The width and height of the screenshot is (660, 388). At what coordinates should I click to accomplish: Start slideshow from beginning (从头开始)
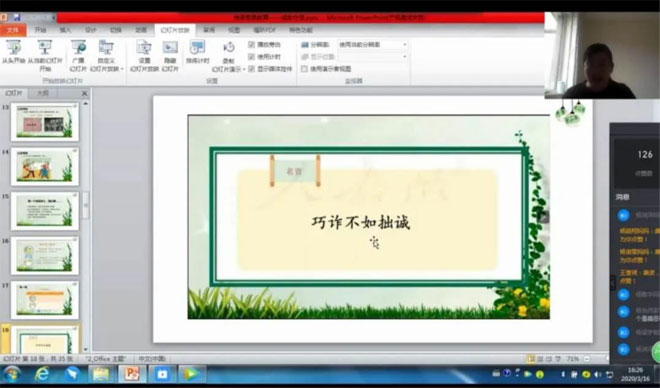pos(13,52)
